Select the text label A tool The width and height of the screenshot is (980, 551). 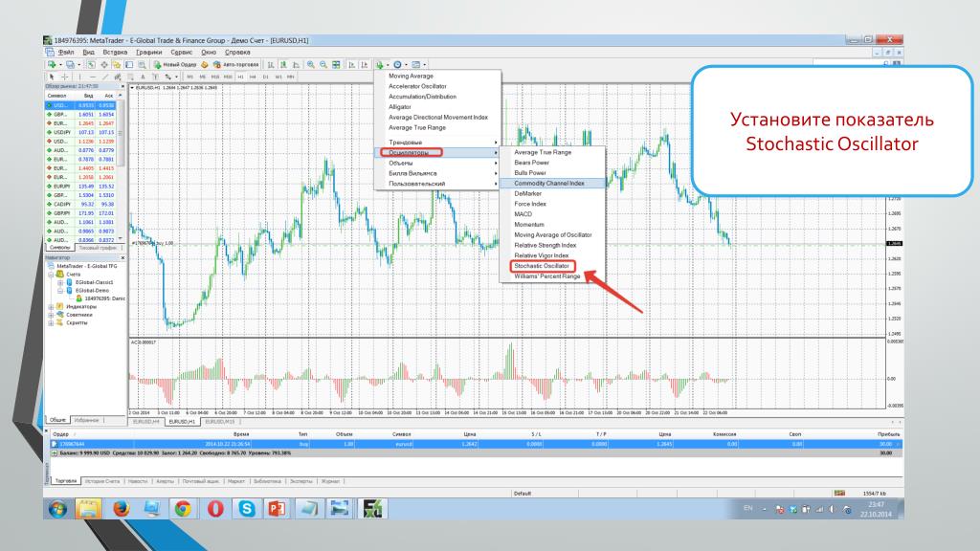[x=144, y=77]
